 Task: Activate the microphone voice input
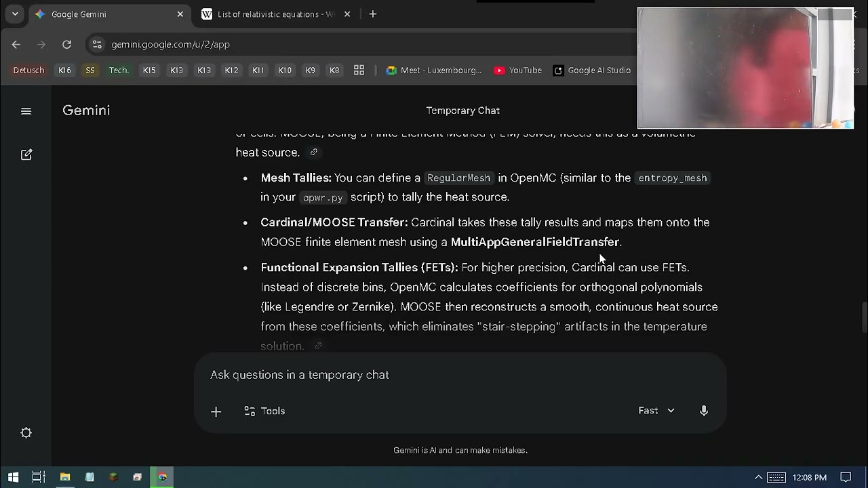[704, 411]
